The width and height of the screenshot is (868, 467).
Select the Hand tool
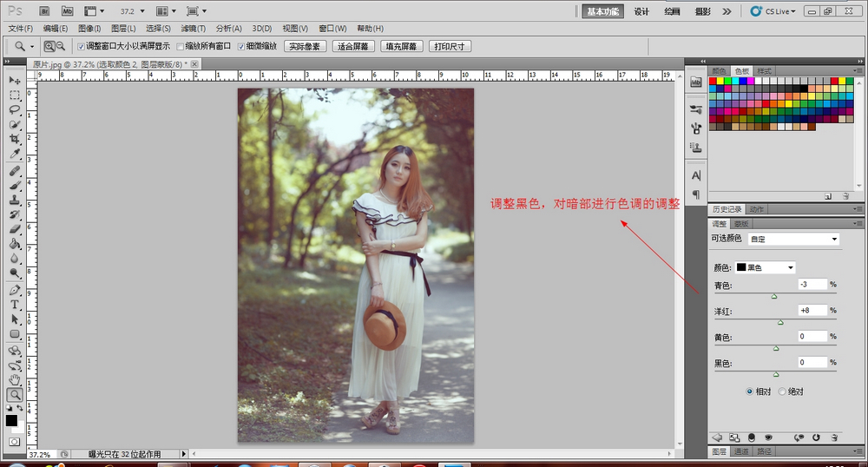14,380
